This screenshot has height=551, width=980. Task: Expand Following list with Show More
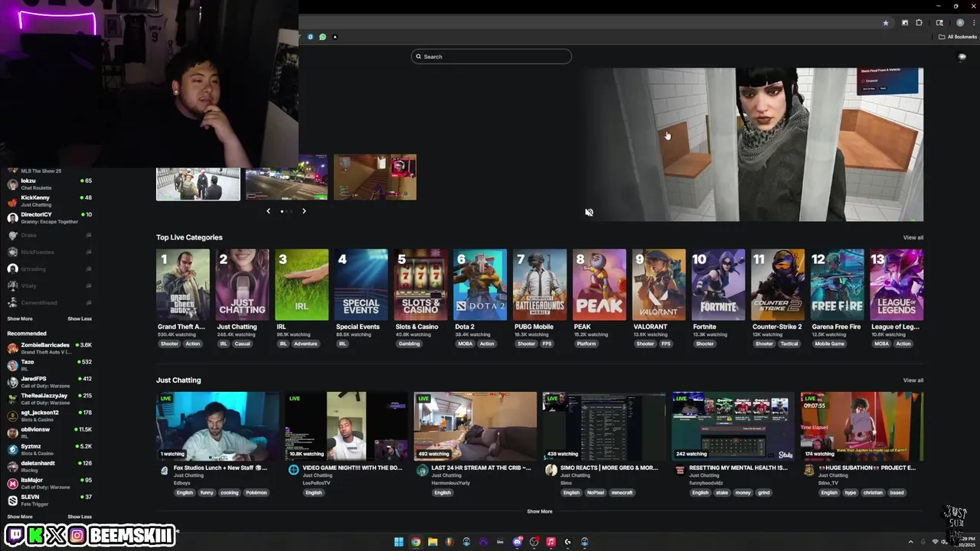pos(20,318)
